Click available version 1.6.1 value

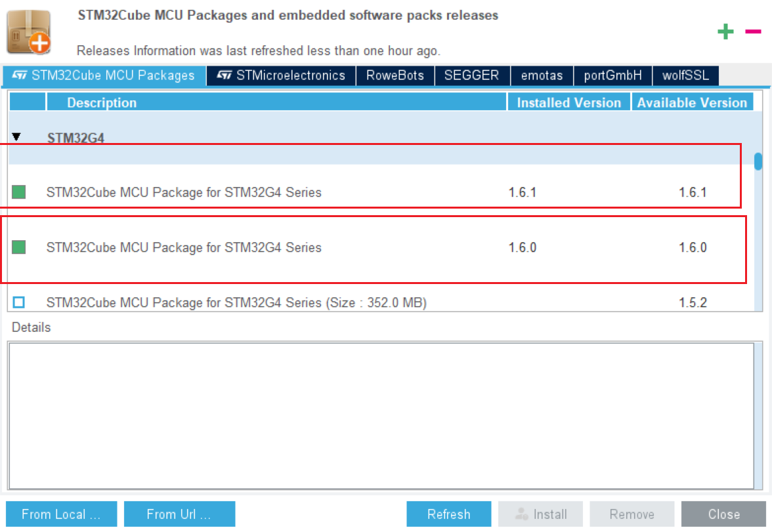(693, 192)
